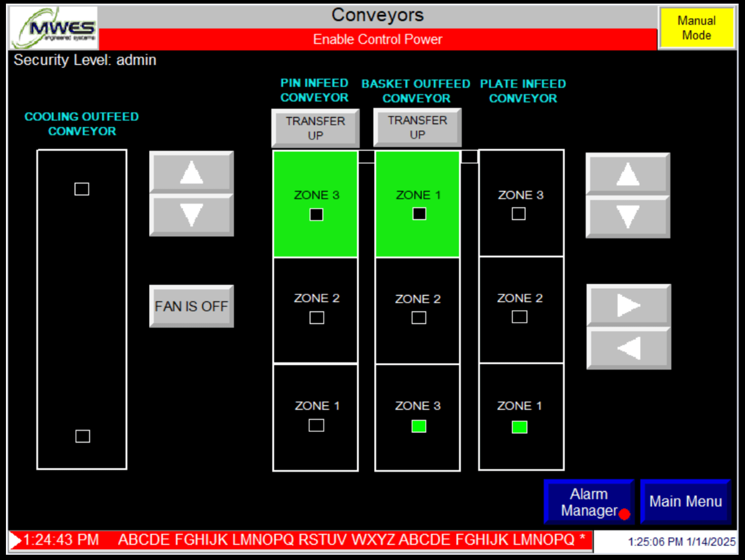Click the FAN IS OFF button
The width and height of the screenshot is (745, 560).
tap(191, 306)
